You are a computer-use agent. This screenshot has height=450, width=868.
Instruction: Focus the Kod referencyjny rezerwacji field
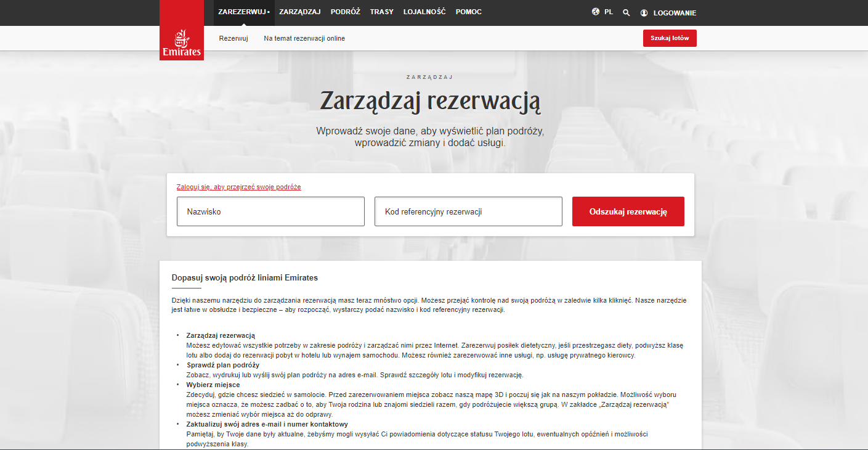pyautogui.click(x=468, y=211)
